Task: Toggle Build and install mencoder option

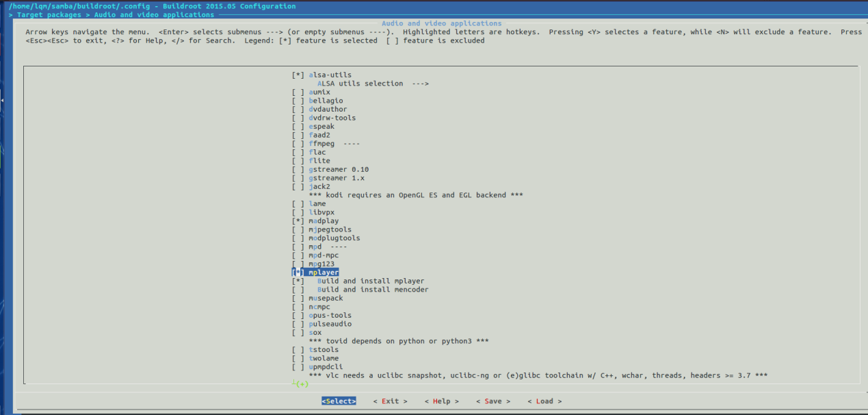Action: click(298, 290)
